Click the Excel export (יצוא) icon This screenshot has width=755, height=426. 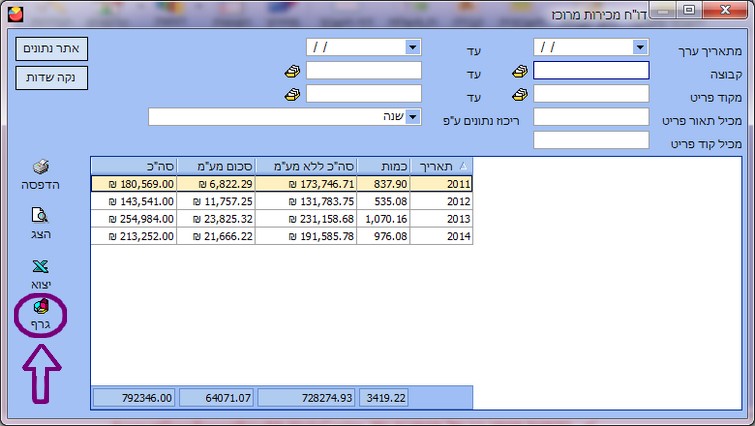(40, 267)
